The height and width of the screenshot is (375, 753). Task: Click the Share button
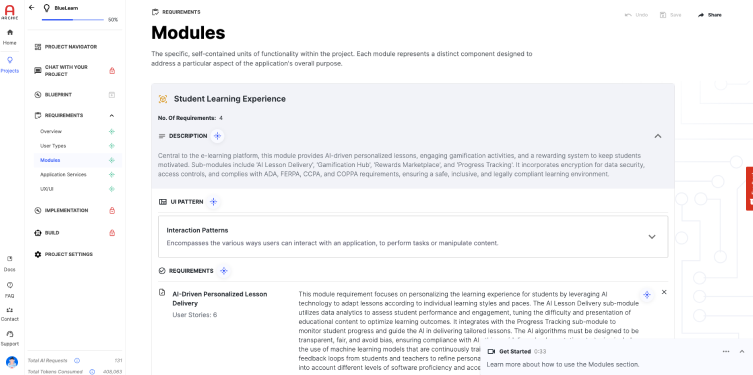tap(710, 15)
